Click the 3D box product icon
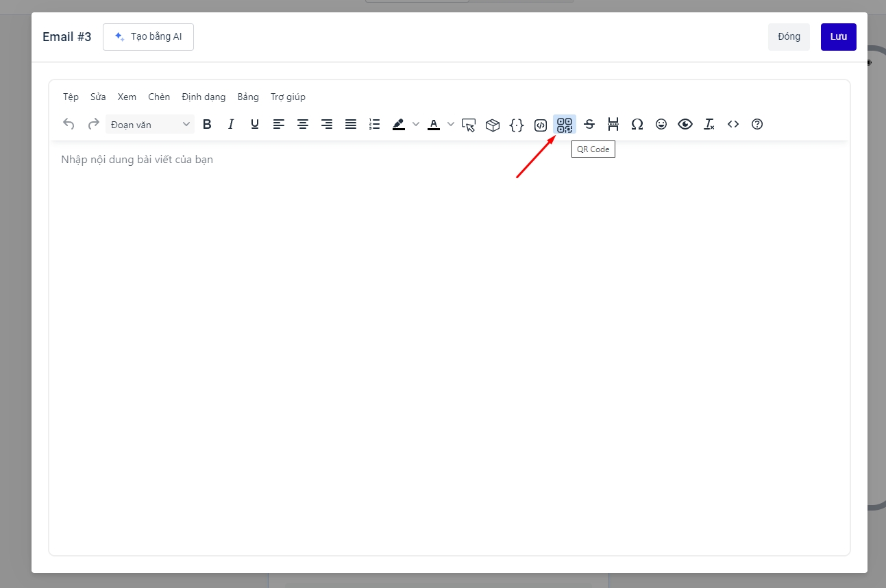The width and height of the screenshot is (886, 588). coord(493,125)
